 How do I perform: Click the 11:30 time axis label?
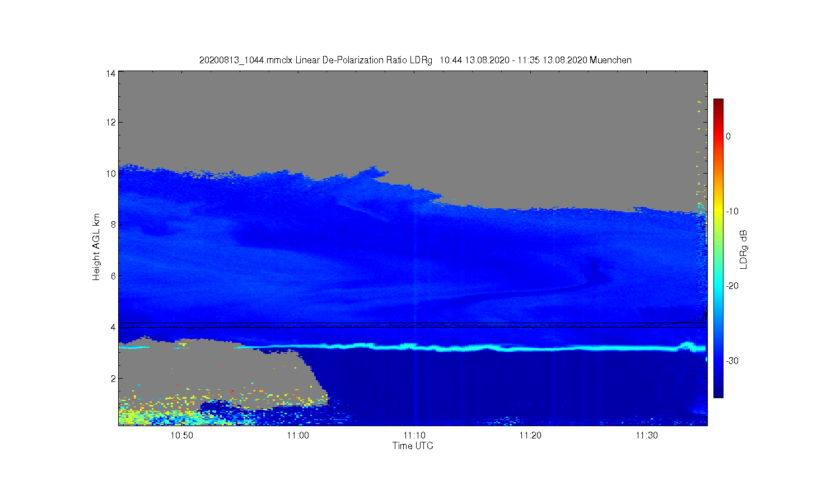tap(647, 435)
